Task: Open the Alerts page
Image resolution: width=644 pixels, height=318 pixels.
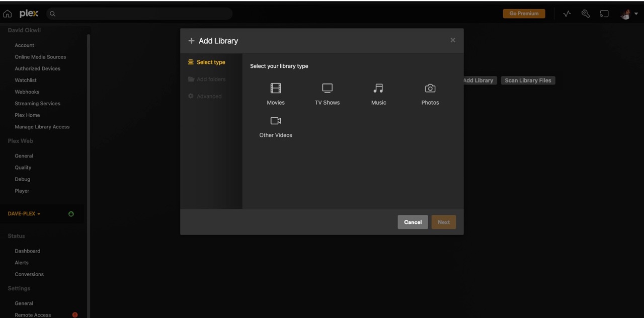Action: 22,263
